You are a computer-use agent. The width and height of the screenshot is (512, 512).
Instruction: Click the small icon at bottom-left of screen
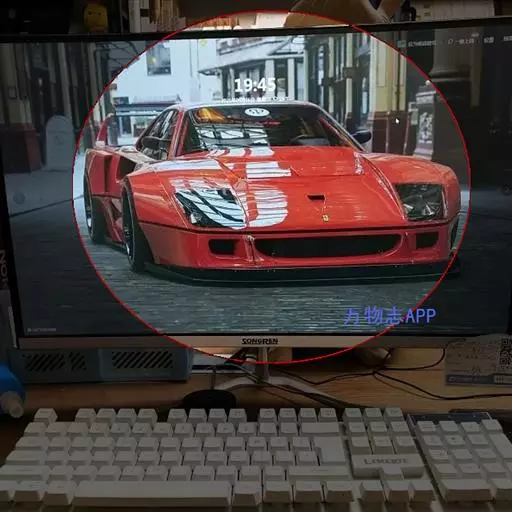[29, 330]
